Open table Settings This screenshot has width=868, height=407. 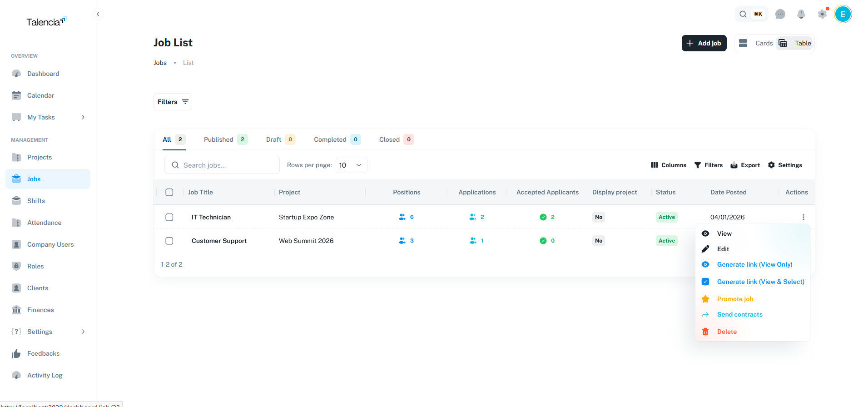[x=785, y=165]
